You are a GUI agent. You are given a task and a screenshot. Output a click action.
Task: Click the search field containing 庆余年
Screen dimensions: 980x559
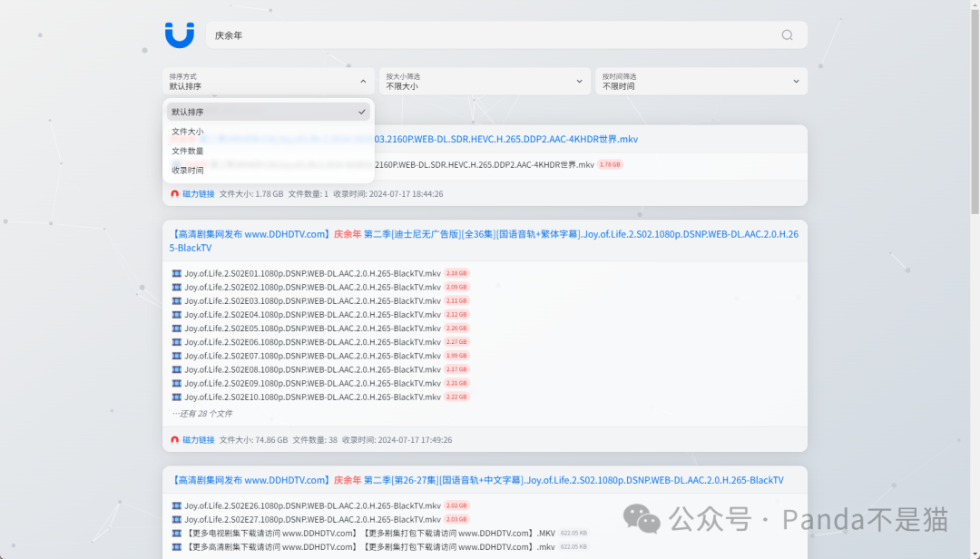point(506,35)
